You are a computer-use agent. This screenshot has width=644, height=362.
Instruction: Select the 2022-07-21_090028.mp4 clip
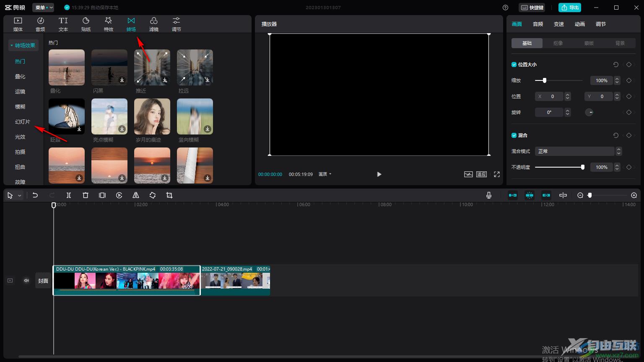tap(235, 280)
